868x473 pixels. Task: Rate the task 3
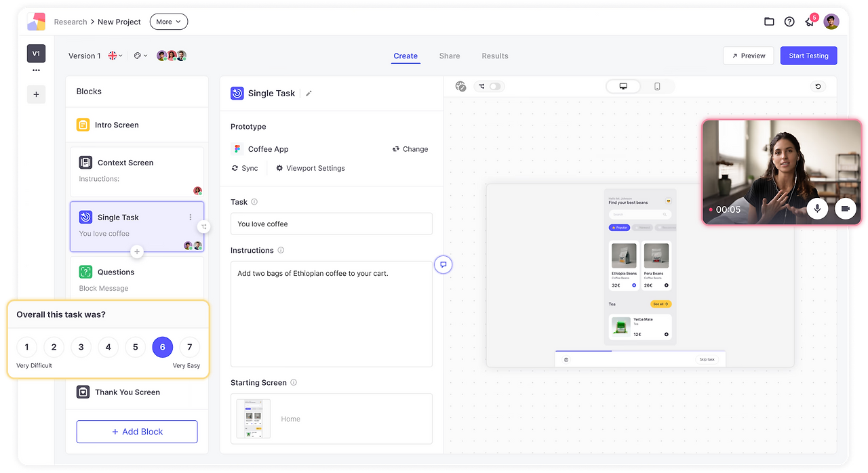click(x=81, y=347)
